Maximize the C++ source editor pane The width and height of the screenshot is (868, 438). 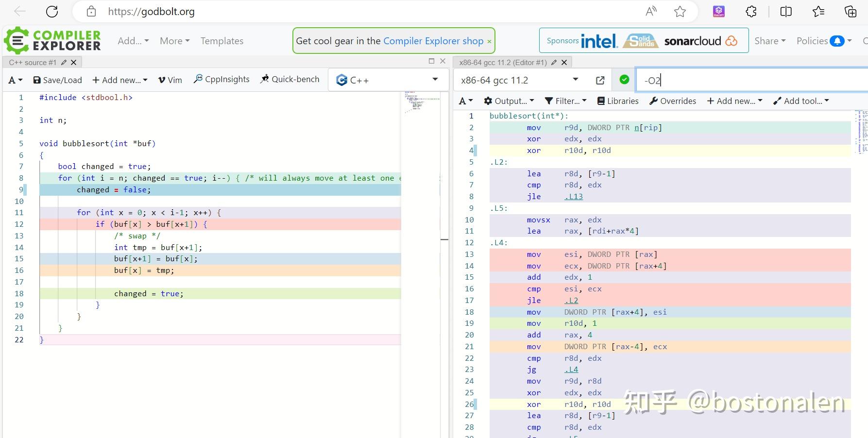431,61
